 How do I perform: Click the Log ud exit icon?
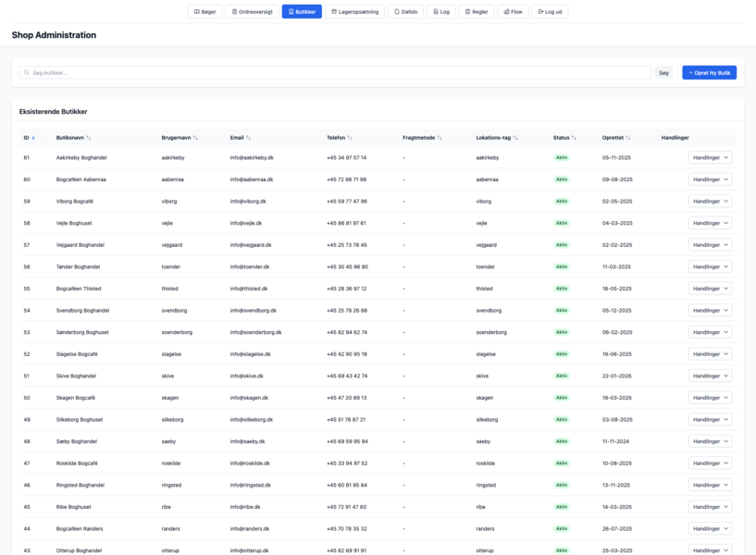(540, 12)
